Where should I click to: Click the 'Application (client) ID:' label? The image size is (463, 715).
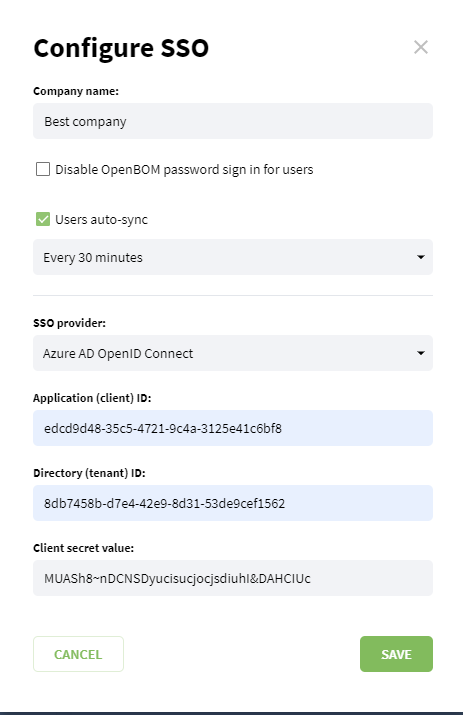click(x=92, y=398)
